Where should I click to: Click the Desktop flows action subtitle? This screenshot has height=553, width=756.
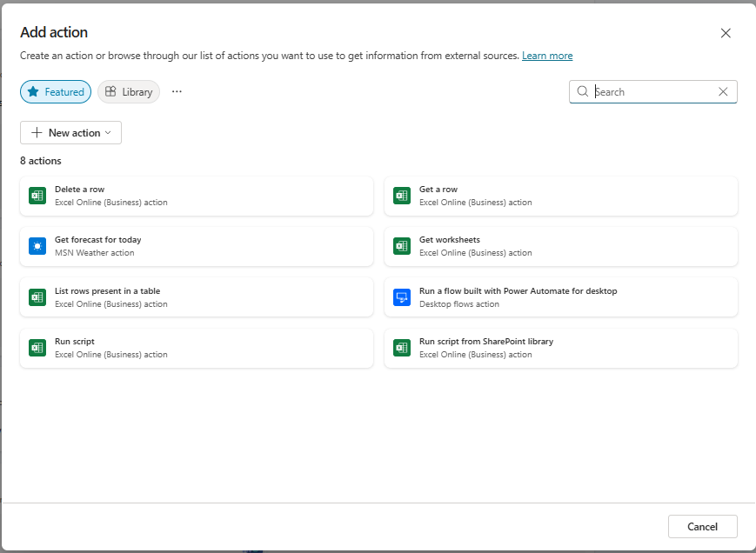click(459, 304)
